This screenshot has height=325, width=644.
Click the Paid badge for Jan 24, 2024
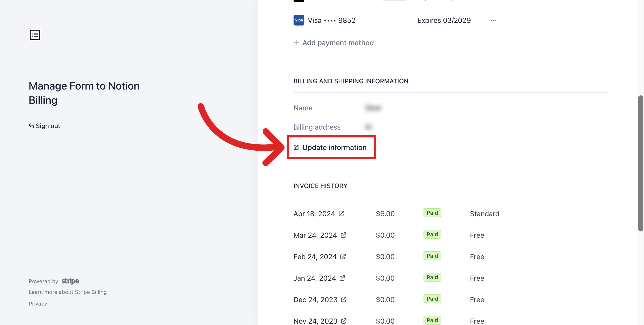click(432, 277)
